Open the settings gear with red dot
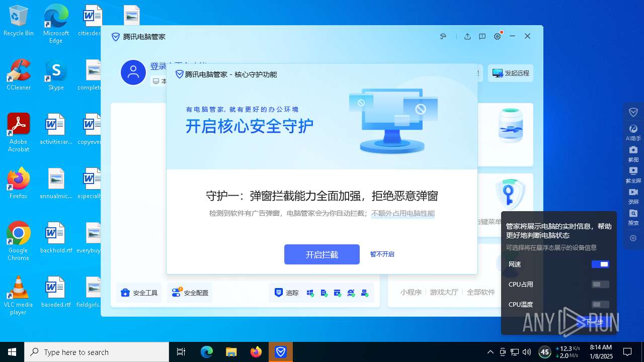Image resolution: width=644 pixels, height=362 pixels. [x=498, y=36]
